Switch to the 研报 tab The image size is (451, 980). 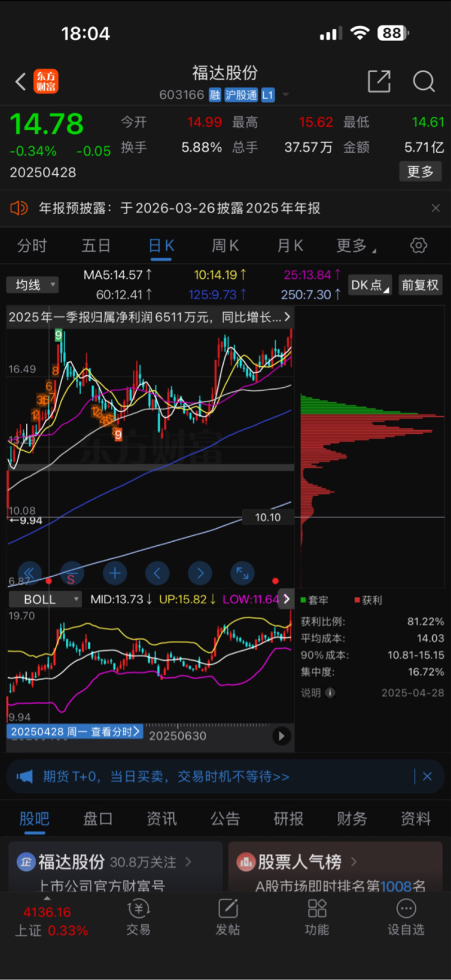pos(288,819)
